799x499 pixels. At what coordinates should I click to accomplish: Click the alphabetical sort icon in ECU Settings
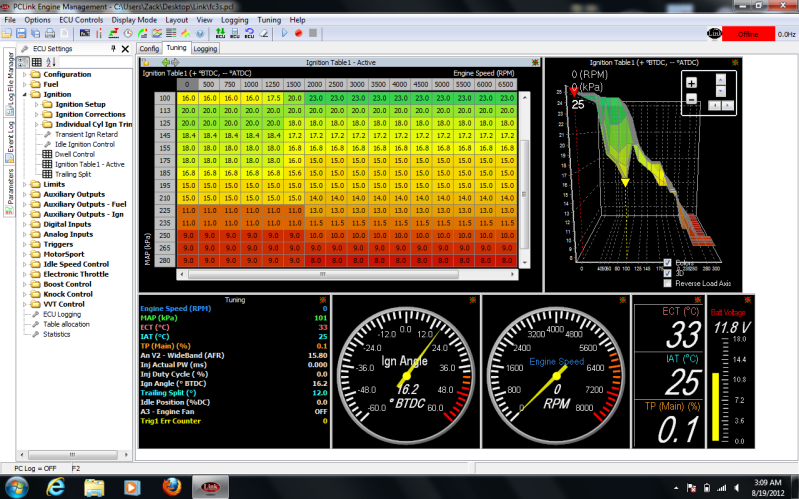click(50, 62)
